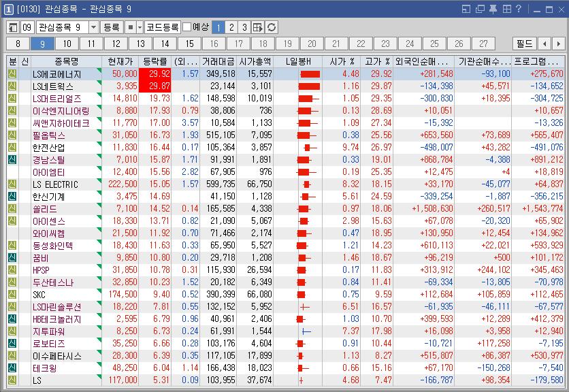Screen dimensions: 569x392
Task: Open the 관심종목 9 group dropdown arrow
Action: (94, 27)
